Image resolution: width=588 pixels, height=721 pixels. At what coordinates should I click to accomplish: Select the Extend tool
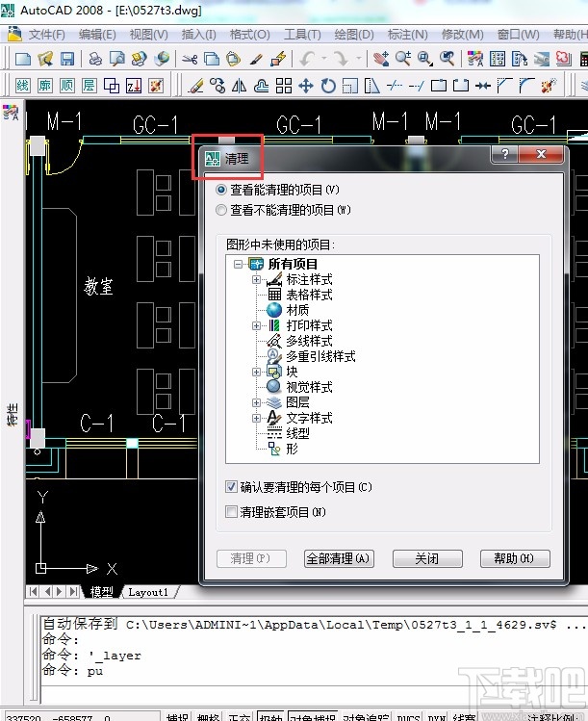[x=417, y=86]
